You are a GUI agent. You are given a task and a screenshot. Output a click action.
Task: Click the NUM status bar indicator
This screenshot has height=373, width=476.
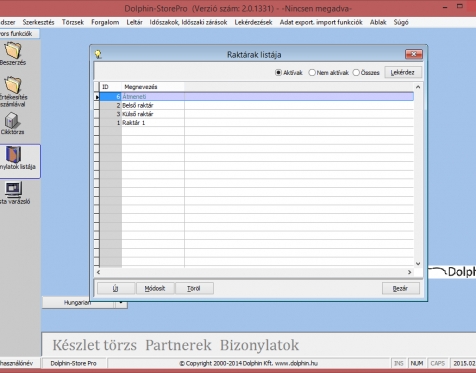click(417, 363)
